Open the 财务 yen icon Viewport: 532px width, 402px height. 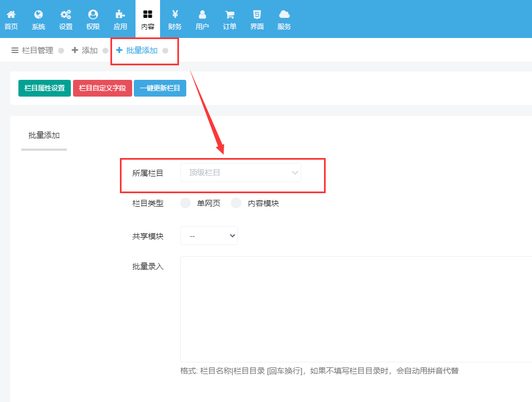click(x=175, y=15)
